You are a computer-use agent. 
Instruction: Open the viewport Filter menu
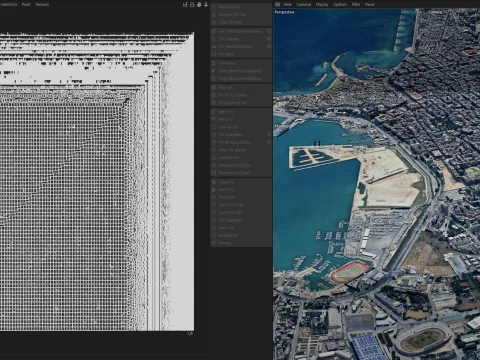tap(356, 4)
